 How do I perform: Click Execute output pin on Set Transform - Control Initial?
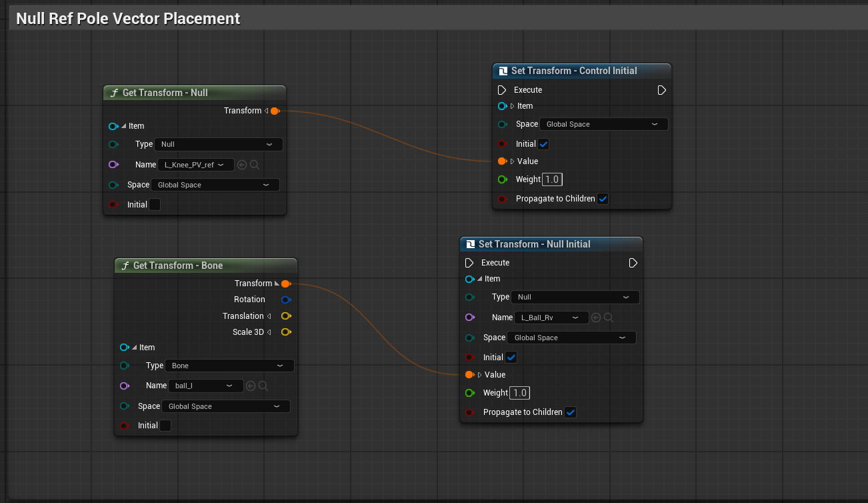click(661, 90)
